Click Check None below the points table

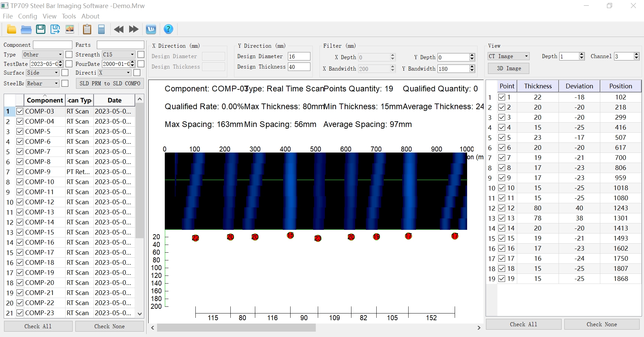coord(602,324)
